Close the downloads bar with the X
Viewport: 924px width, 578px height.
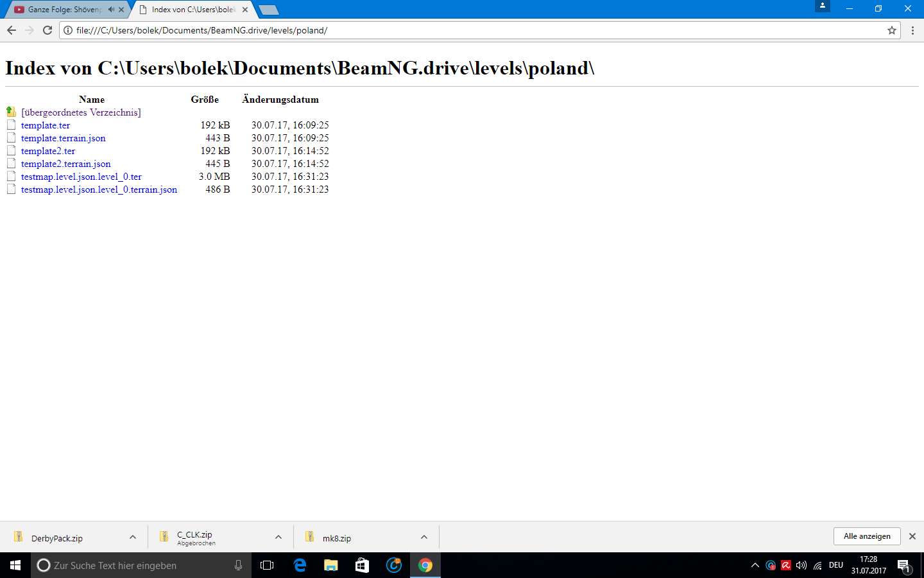pos(912,536)
